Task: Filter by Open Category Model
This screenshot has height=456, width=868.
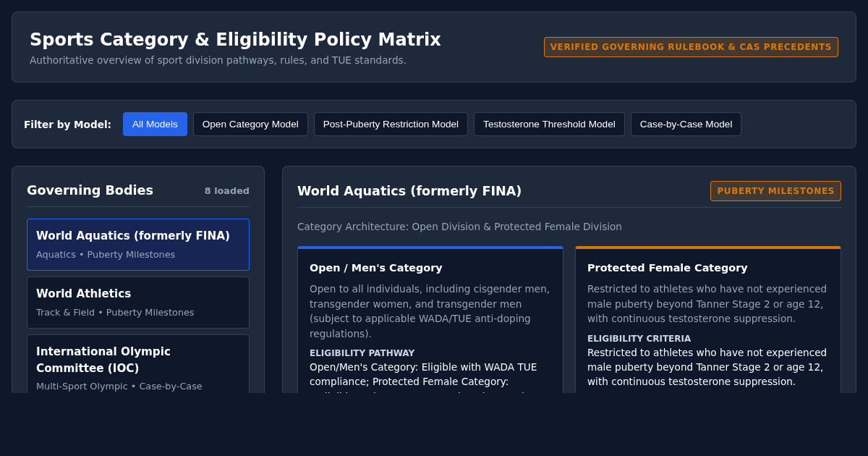Action: [250, 124]
